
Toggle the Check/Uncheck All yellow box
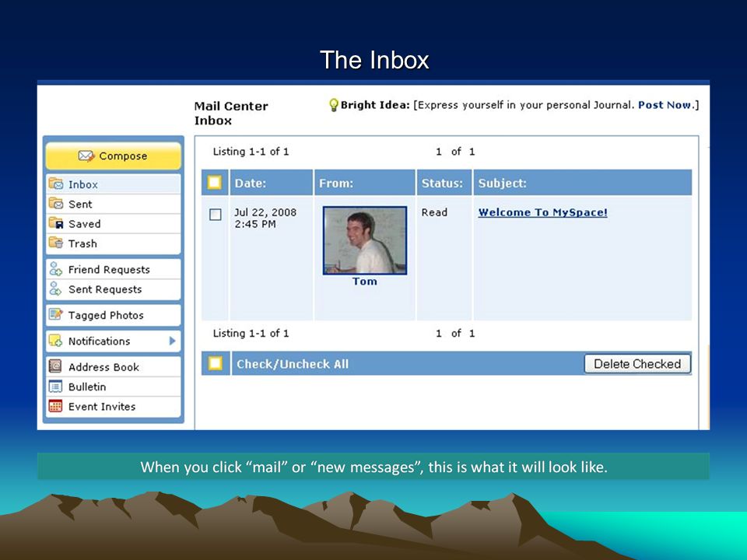(x=216, y=363)
